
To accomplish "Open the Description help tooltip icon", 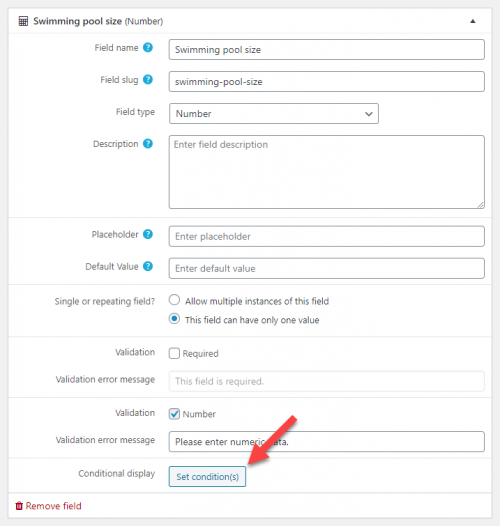I will (x=148, y=144).
